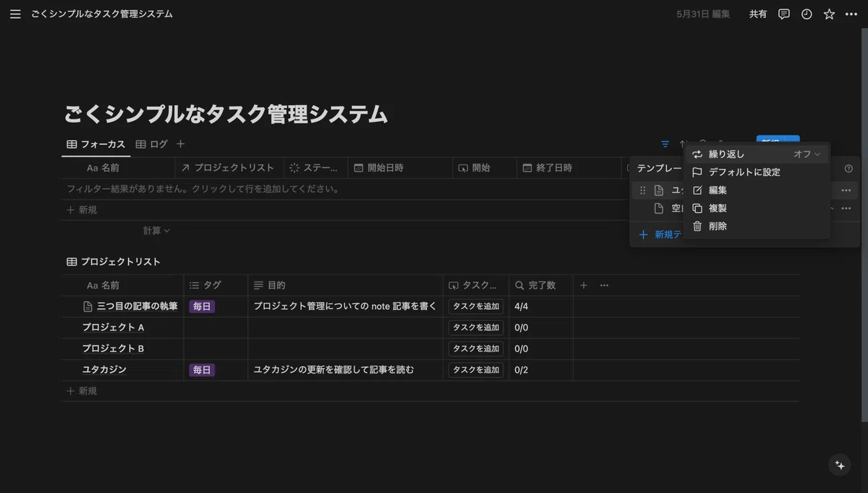Image resolution: width=868 pixels, height=493 pixels.
Task: Switch to the フォーカス view tab
Action: tap(95, 144)
